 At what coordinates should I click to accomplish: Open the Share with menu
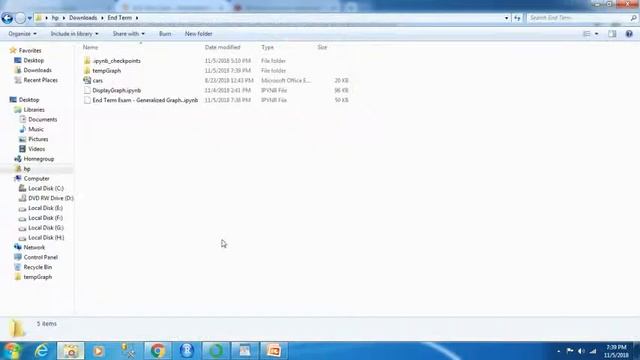(x=129, y=34)
